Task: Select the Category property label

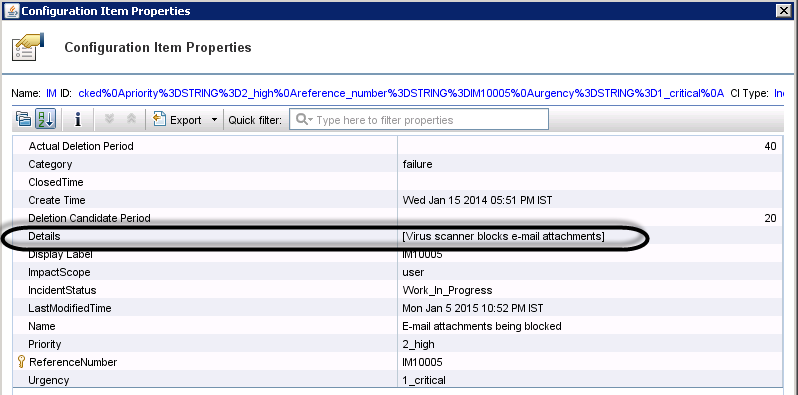Action: [50, 164]
